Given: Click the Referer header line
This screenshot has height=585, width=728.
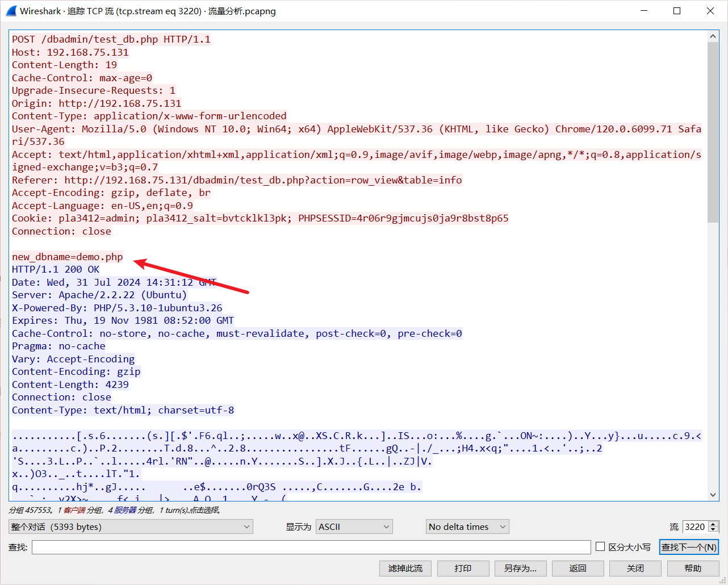Looking at the screenshot, I should pyautogui.click(x=237, y=180).
